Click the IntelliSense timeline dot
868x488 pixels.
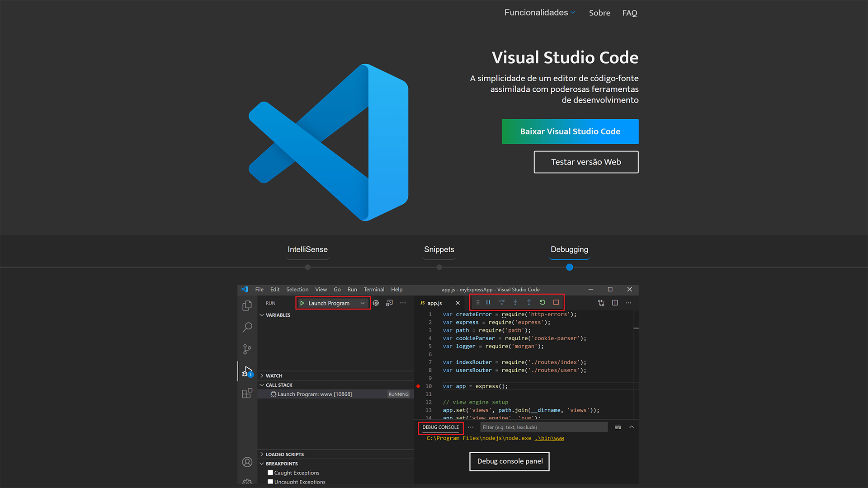308,267
